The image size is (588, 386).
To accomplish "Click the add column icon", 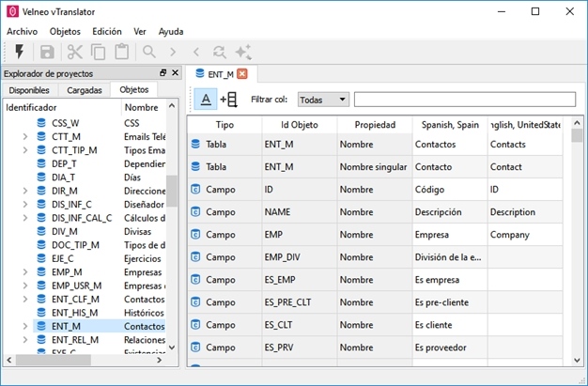I will click(228, 100).
